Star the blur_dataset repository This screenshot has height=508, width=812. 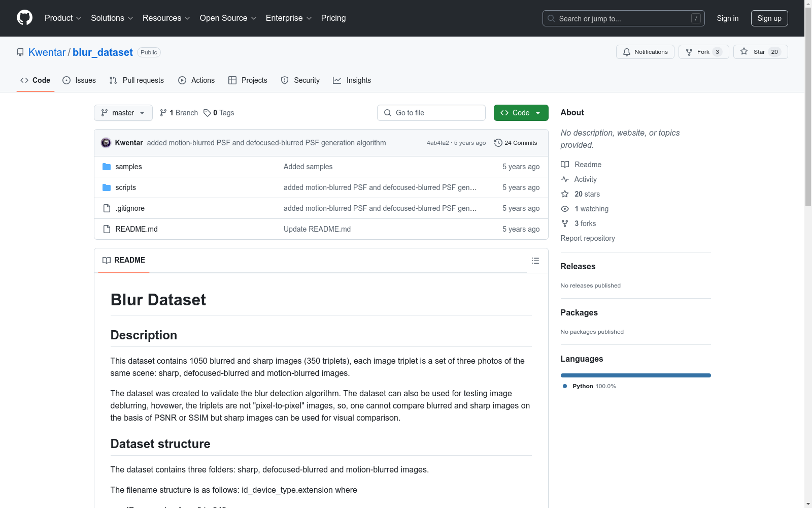tap(760, 52)
